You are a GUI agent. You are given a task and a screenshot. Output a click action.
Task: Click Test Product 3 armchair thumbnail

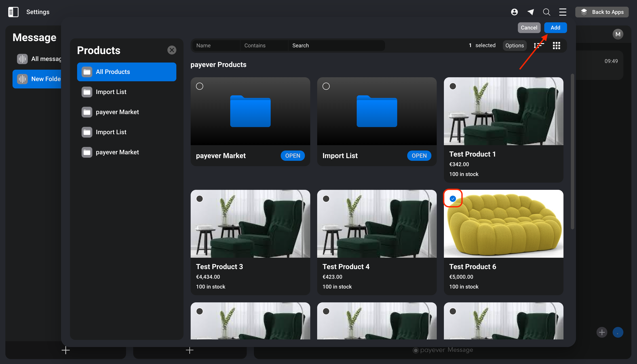[250, 224]
